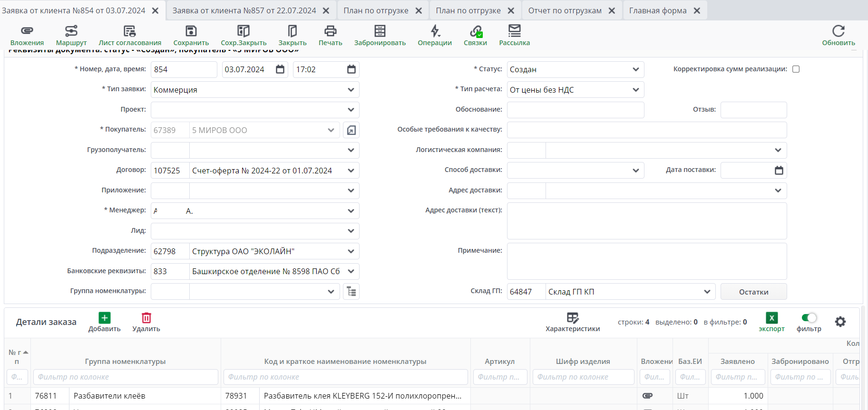Click the Маршрут route icon

(x=71, y=31)
